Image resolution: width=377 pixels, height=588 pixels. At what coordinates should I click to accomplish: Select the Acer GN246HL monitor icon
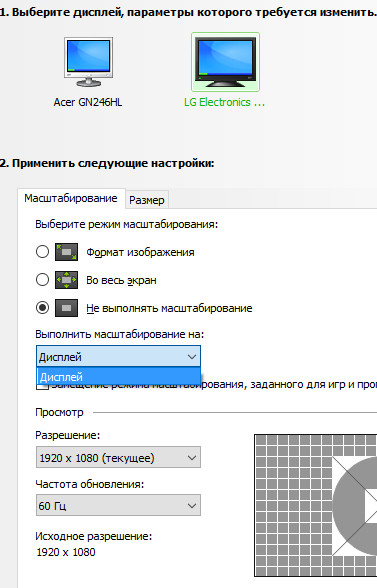(x=89, y=62)
